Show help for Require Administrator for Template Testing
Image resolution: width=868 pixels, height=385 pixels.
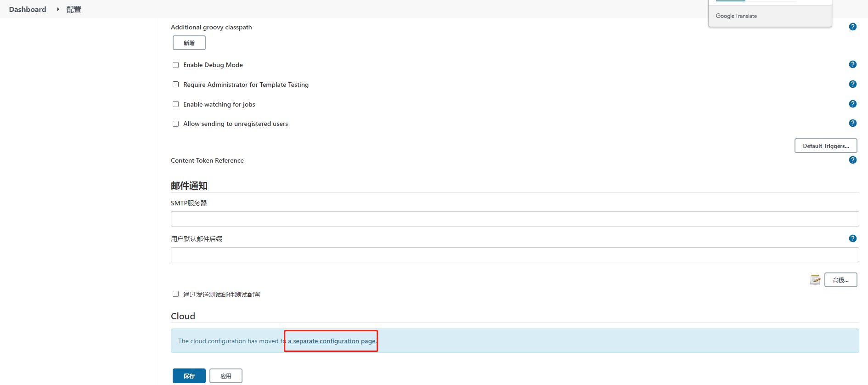coord(852,84)
